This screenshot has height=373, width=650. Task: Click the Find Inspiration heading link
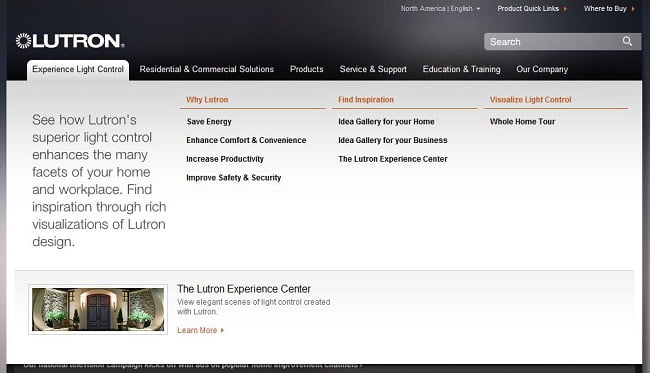[x=366, y=100]
